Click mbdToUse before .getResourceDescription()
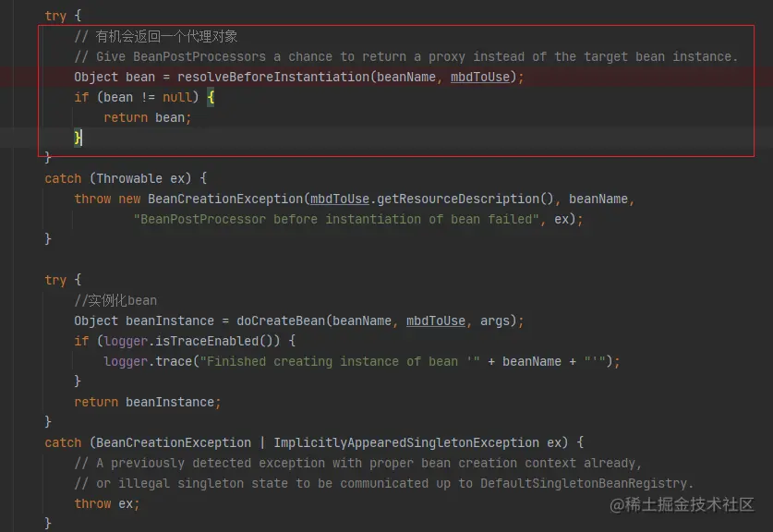773x532 pixels. coord(340,199)
